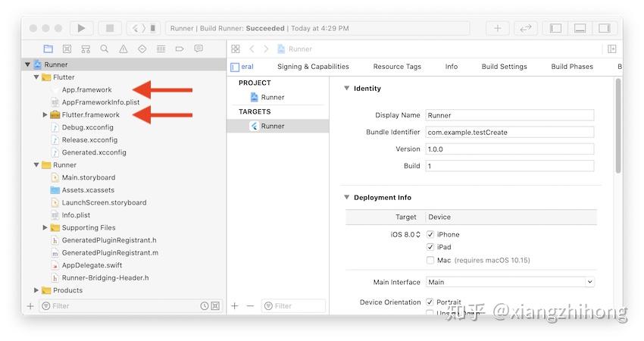Uncheck the iPad device checkbox
This screenshot has height=341, width=644.
point(430,247)
